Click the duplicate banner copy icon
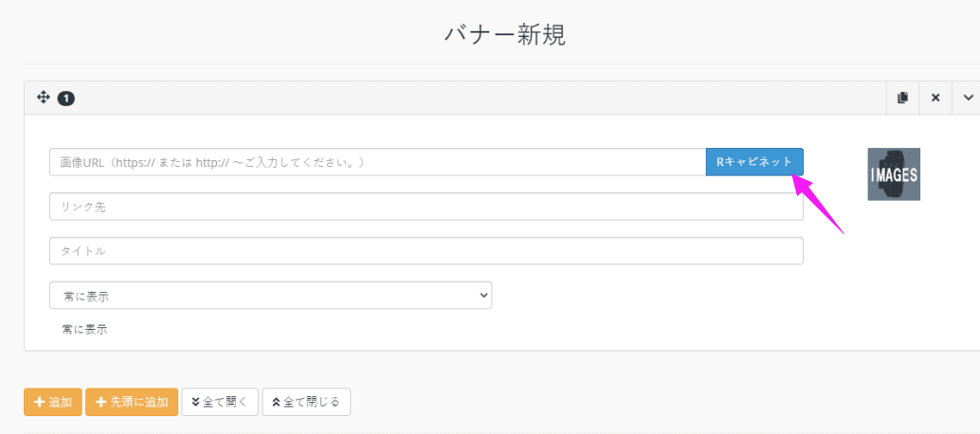This screenshot has width=980, height=434. coord(902,98)
